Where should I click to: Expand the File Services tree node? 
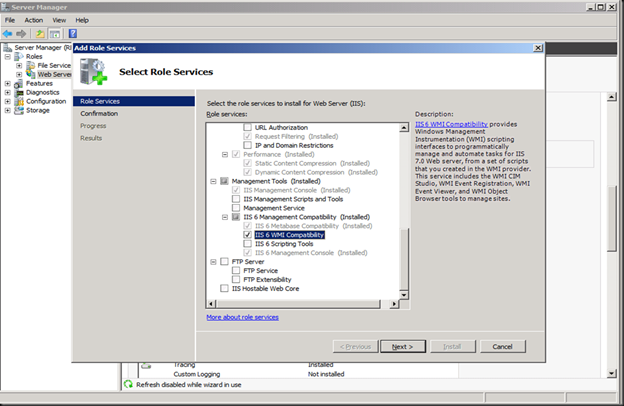coord(19,65)
